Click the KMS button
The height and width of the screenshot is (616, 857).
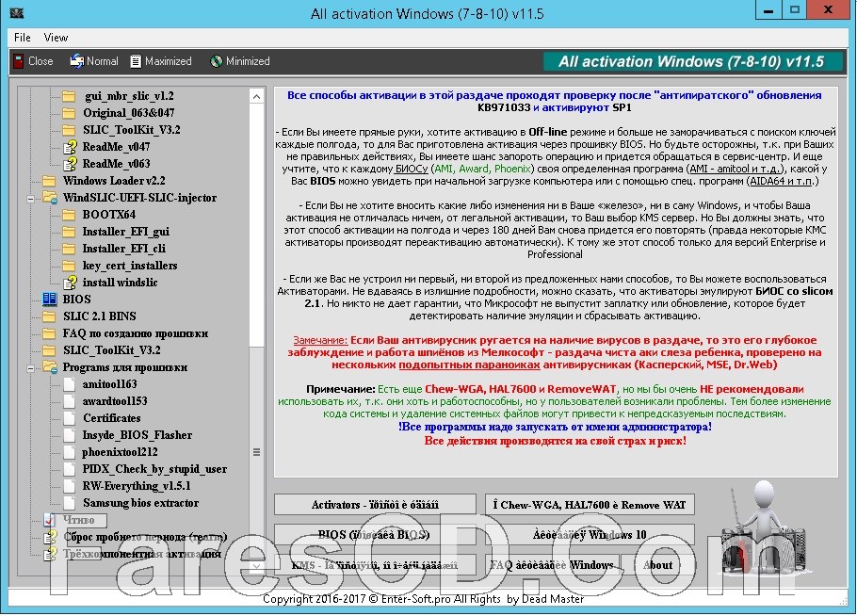pyautogui.click(x=375, y=565)
